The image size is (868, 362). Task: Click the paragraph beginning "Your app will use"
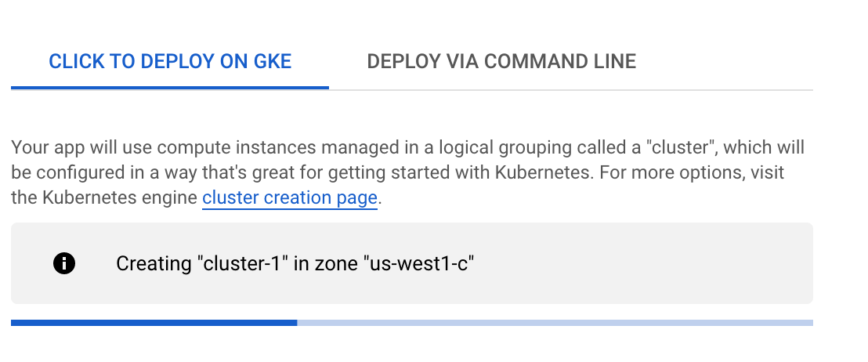(408, 172)
